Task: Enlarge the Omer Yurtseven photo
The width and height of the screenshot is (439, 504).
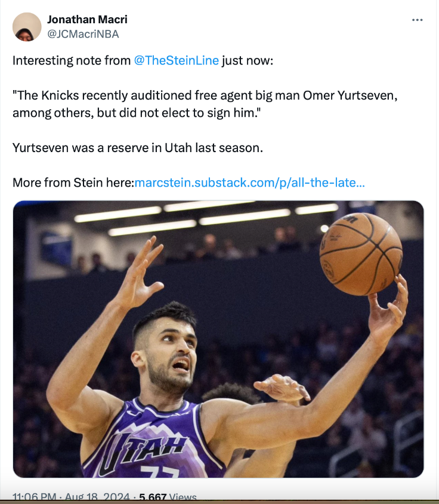Action: (x=218, y=339)
